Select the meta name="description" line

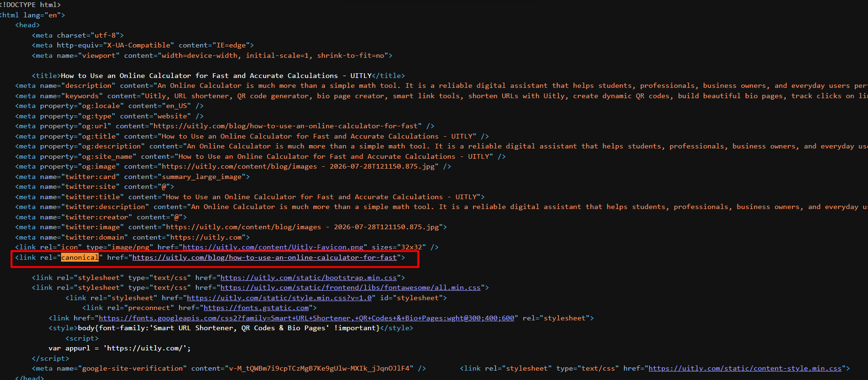click(442, 85)
